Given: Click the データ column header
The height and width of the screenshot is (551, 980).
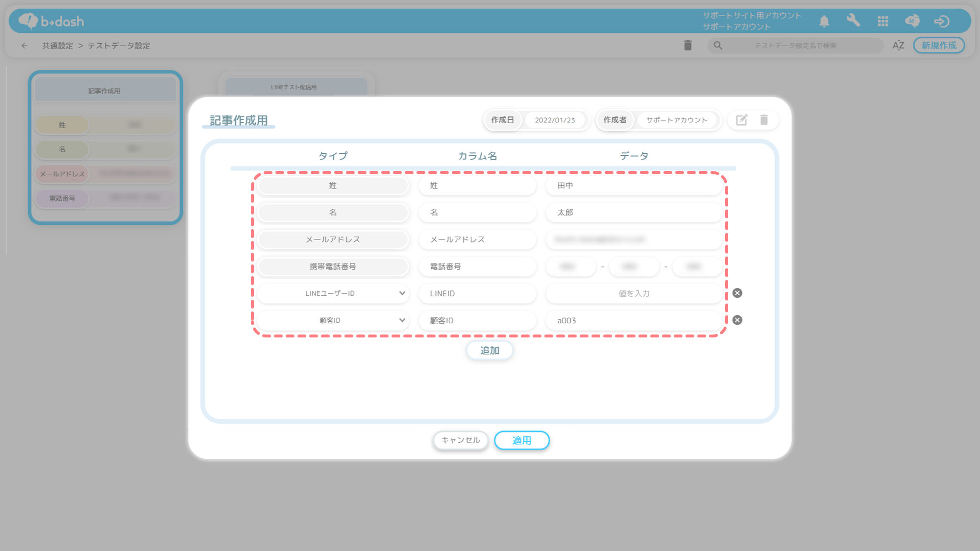Looking at the screenshot, I should pyautogui.click(x=634, y=156).
